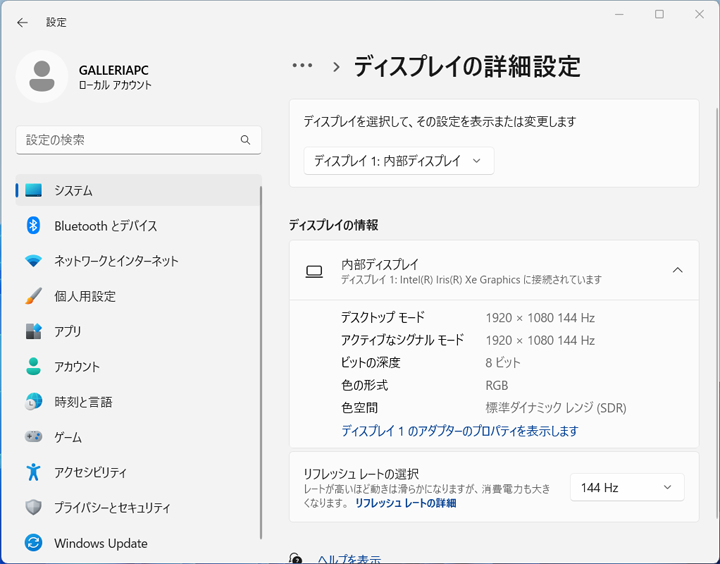Click the sidebar vertical scrollbar
Image resolution: width=720 pixels, height=564 pixels.
261,363
